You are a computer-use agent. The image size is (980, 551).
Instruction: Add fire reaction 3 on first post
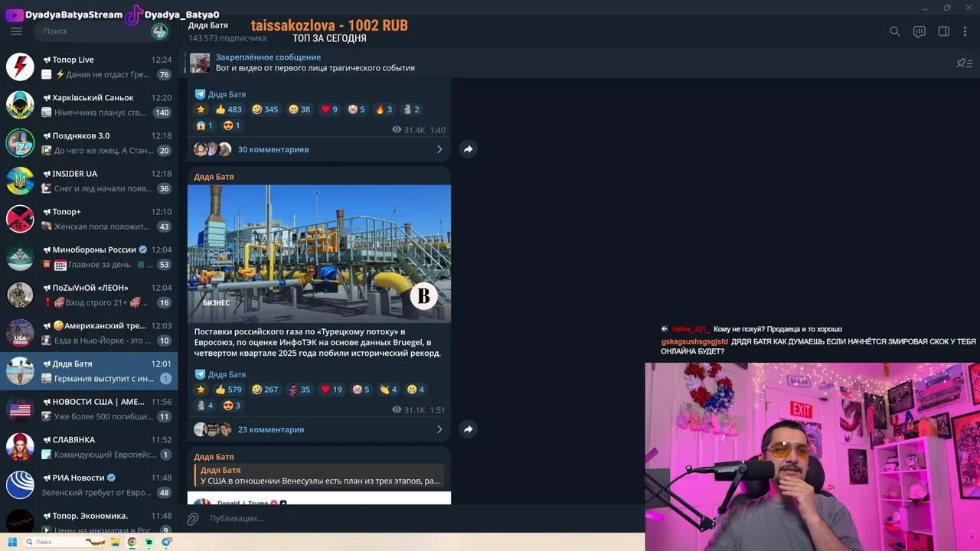click(384, 109)
